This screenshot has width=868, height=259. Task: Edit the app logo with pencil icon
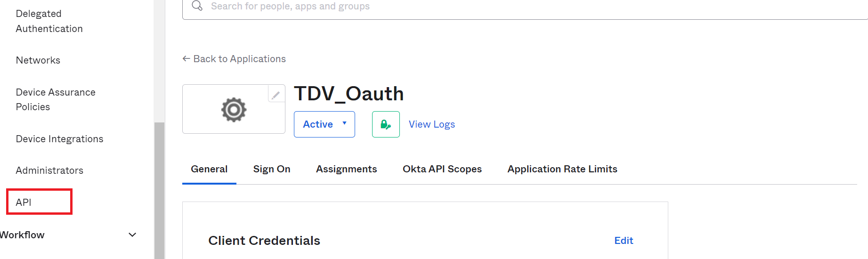tap(276, 95)
